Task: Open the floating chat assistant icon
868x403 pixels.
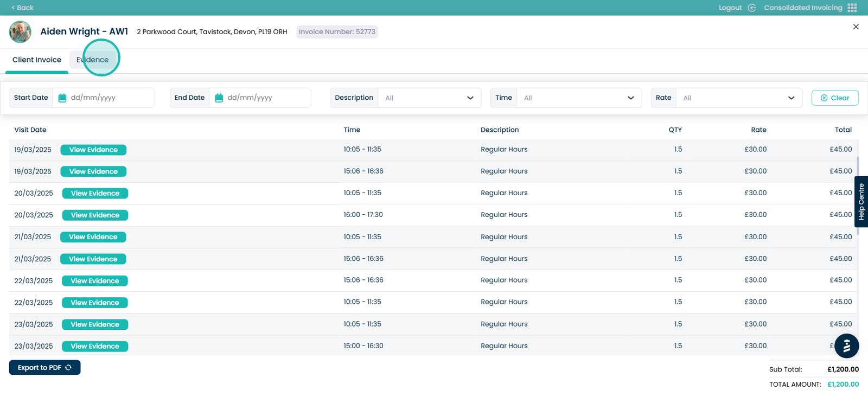Action: click(x=846, y=346)
